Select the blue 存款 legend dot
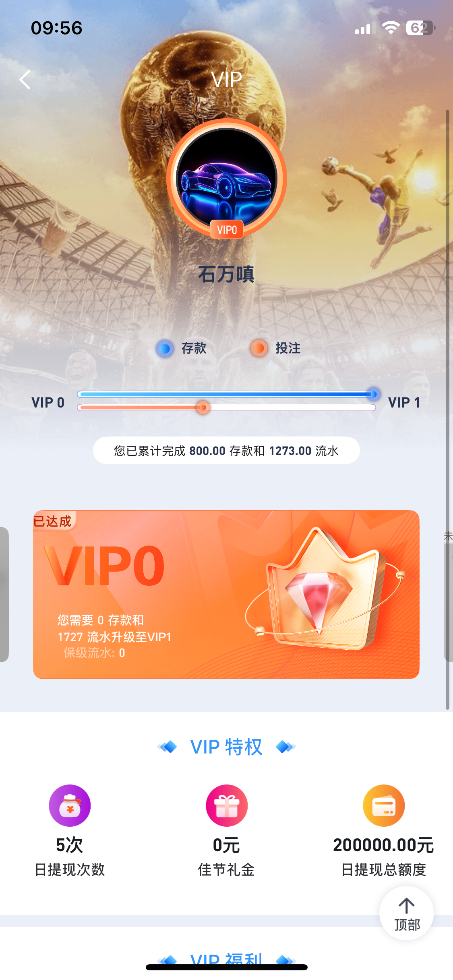This screenshot has height=980, width=453. point(165,348)
